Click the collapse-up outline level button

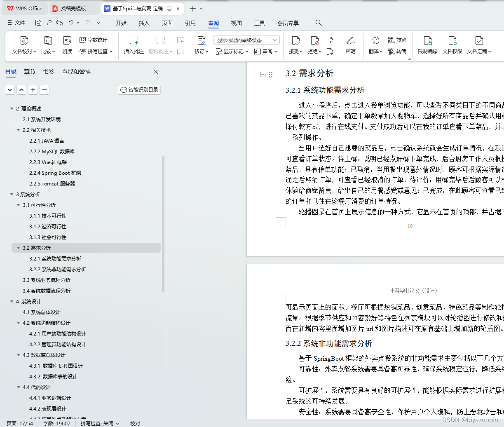click(x=21, y=90)
